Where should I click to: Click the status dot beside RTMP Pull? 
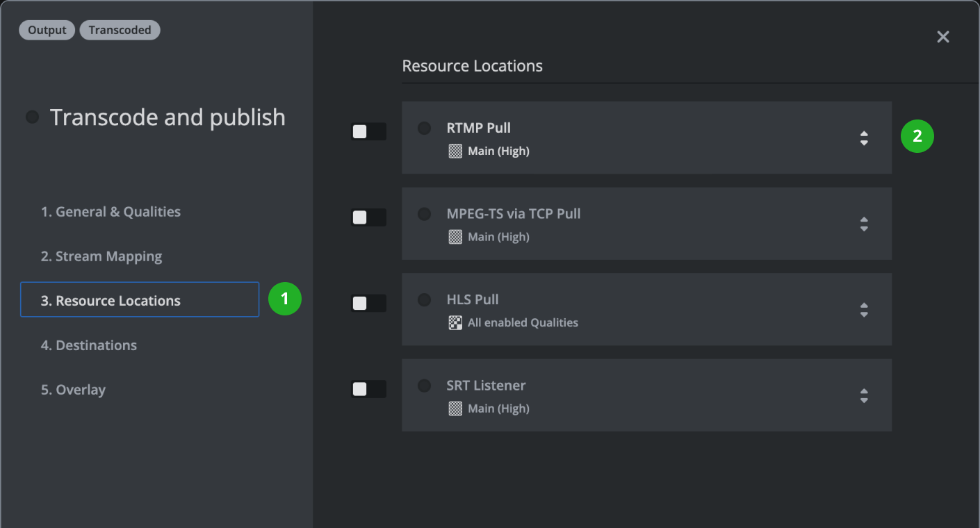point(424,129)
